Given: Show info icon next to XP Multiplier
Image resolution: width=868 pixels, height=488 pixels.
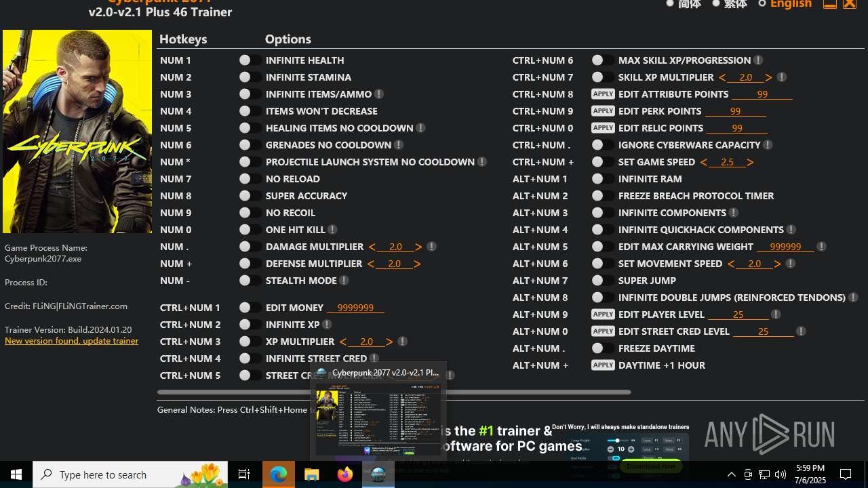Looking at the screenshot, I should [x=402, y=342].
